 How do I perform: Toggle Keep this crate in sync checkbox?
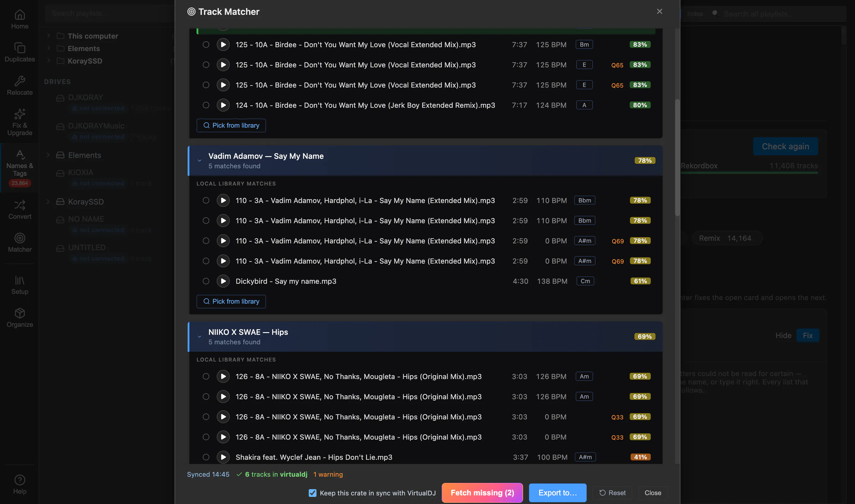tap(313, 493)
